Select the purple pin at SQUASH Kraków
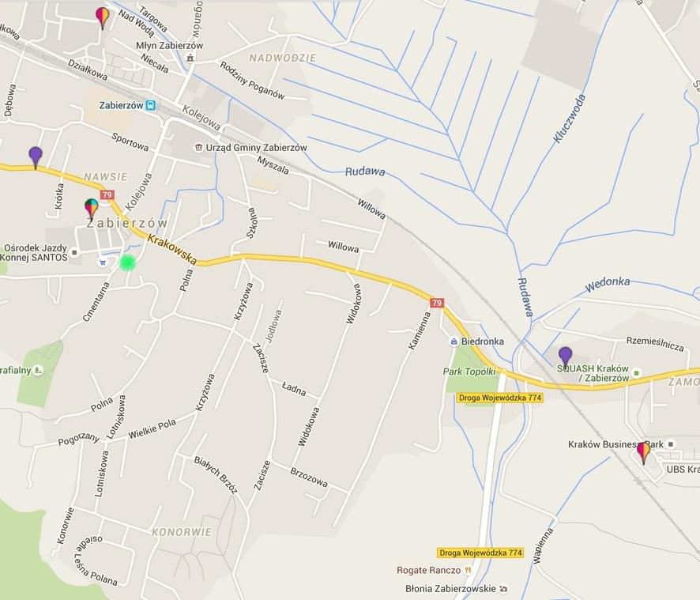The width and height of the screenshot is (700, 600). coord(565,358)
